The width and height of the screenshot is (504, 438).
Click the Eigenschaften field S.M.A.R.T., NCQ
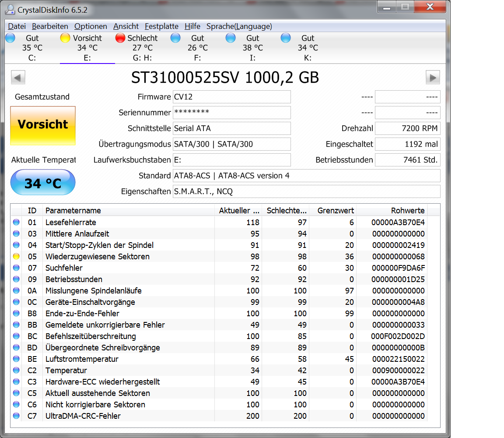point(307,191)
